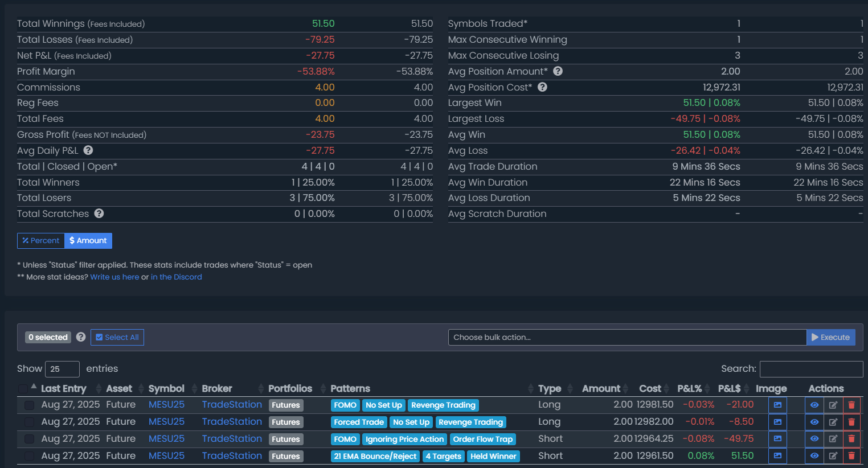Open the Choose bulk action dropdown
The height and width of the screenshot is (468, 868).
click(627, 337)
